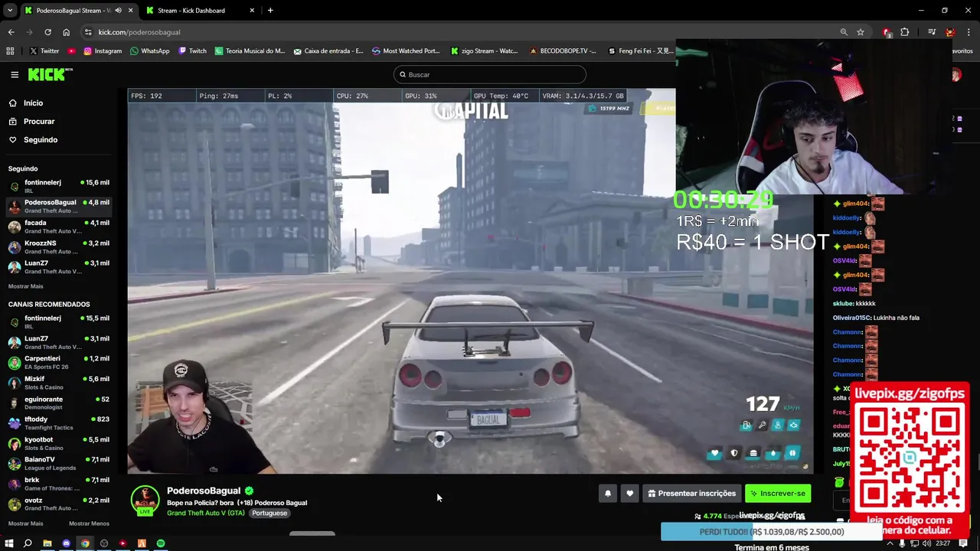Image resolution: width=980 pixels, height=551 pixels.
Task: Follow the channel with the heart icon
Action: (629, 494)
